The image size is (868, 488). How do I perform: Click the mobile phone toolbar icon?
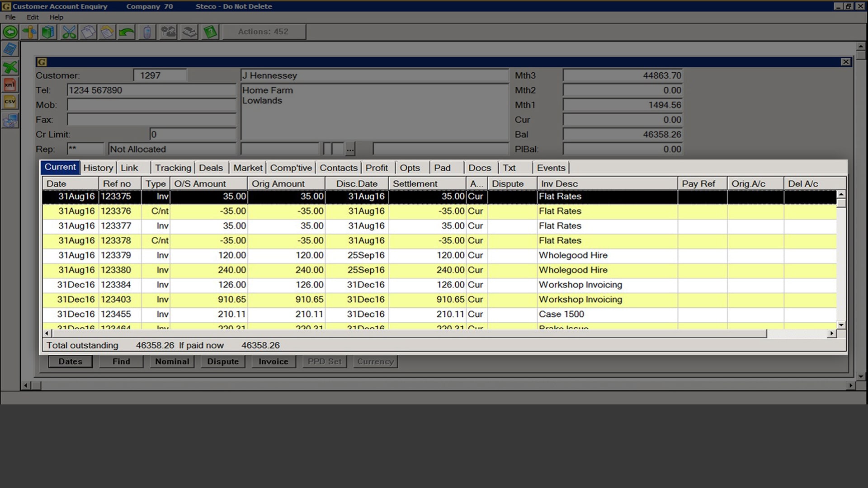pos(147,32)
